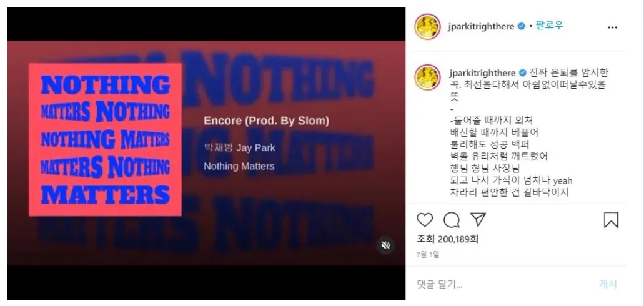Click the Nothing Matters album cover
644x306 pixels.
[105, 140]
